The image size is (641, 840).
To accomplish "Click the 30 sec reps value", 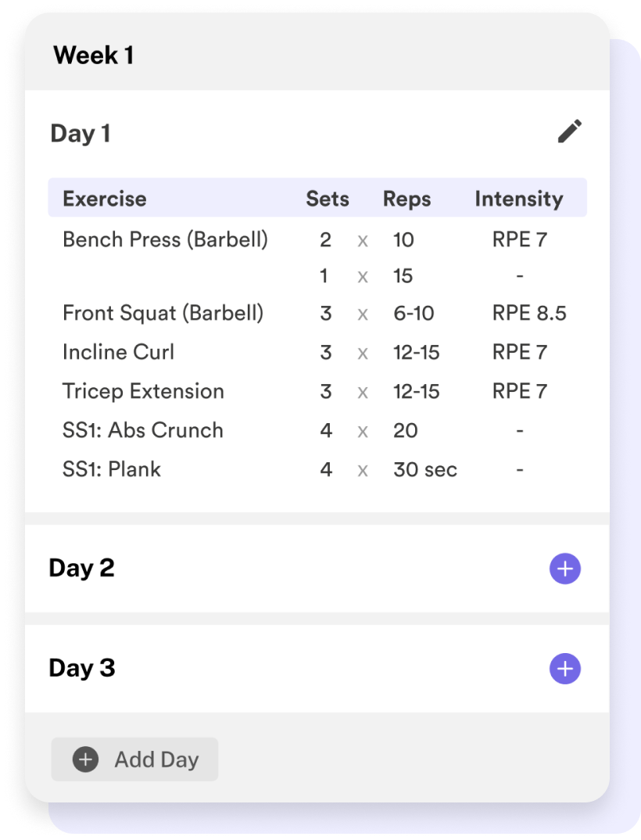I will pos(425,469).
